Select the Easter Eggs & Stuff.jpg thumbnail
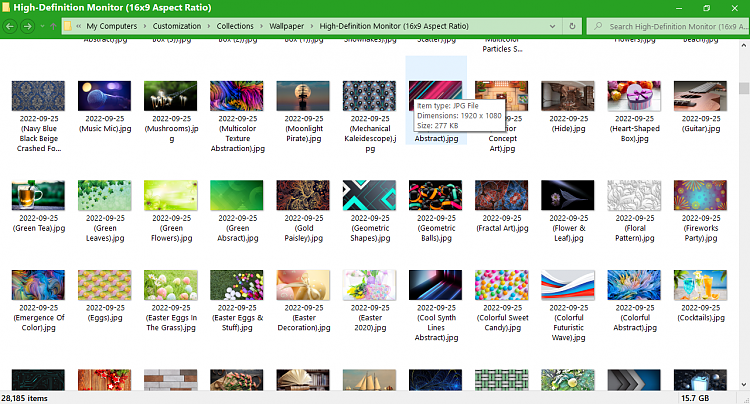Image resolution: width=750 pixels, height=404 pixels. (237, 285)
